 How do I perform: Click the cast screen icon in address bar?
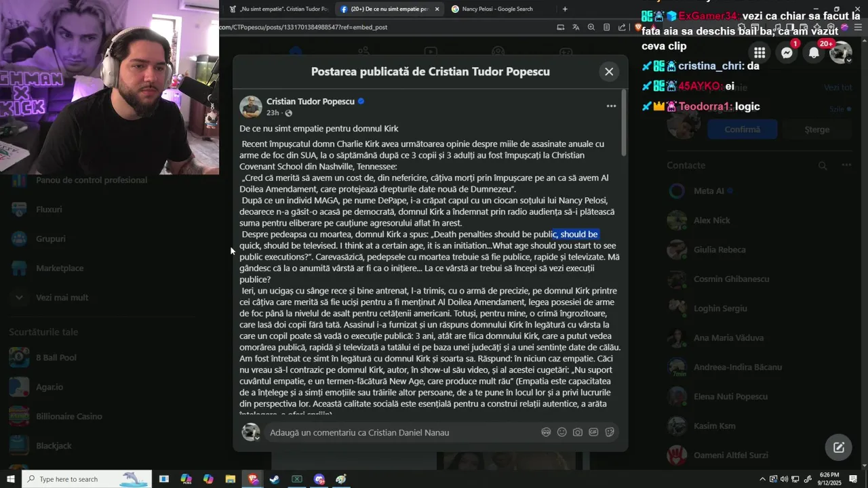click(560, 27)
